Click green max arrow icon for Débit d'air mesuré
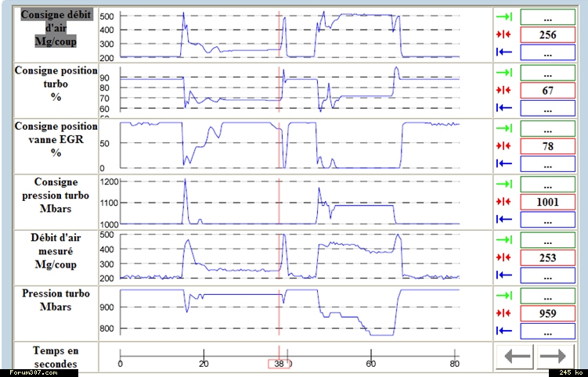 504,240
